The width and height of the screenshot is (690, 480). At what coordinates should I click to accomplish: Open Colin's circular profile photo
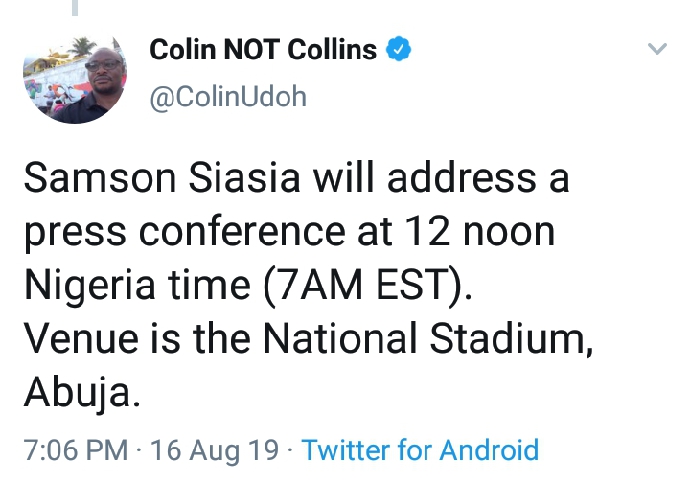click(75, 78)
